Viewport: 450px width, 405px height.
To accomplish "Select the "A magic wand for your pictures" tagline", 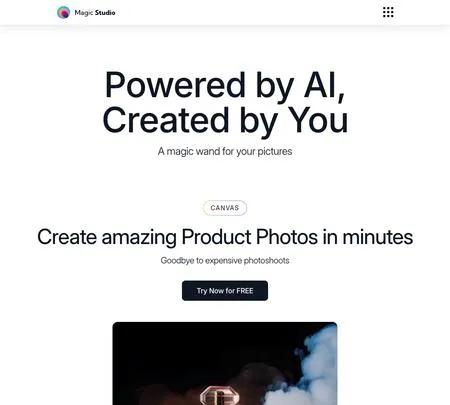I will coord(225,151).
